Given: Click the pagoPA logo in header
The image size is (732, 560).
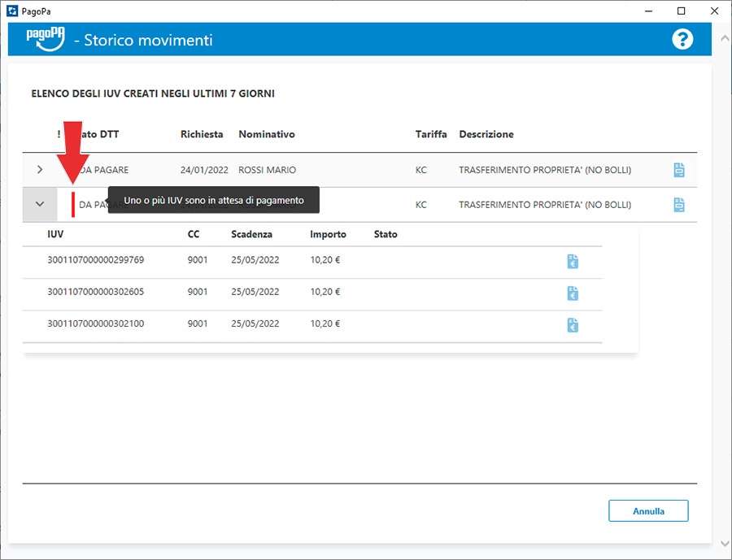Looking at the screenshot, I should (45, 39).
